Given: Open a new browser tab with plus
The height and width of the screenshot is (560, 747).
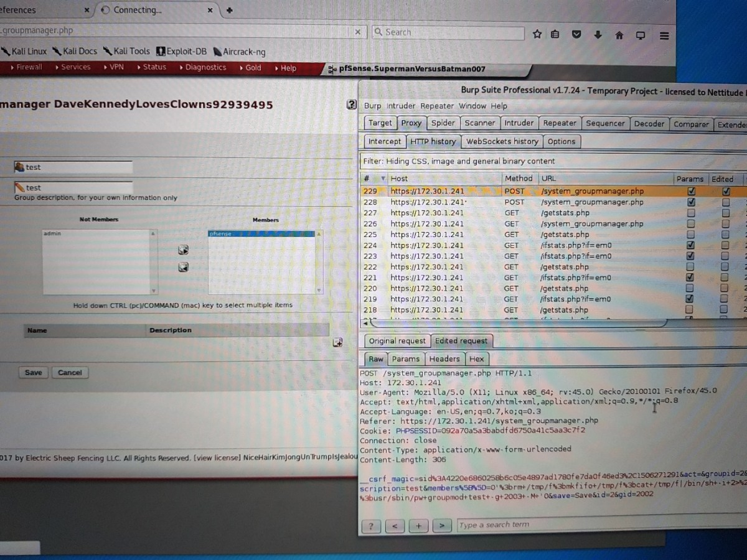Looking at the screenshot, I should (x=230, y=10).
